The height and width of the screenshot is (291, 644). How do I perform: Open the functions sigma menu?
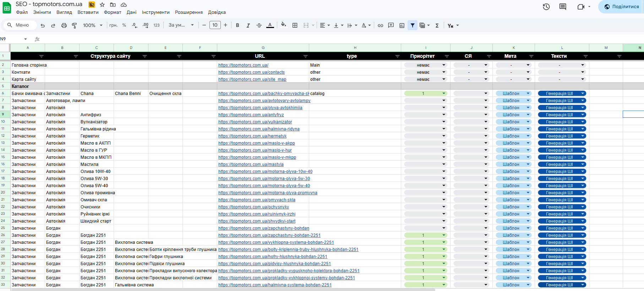(437, 26)
